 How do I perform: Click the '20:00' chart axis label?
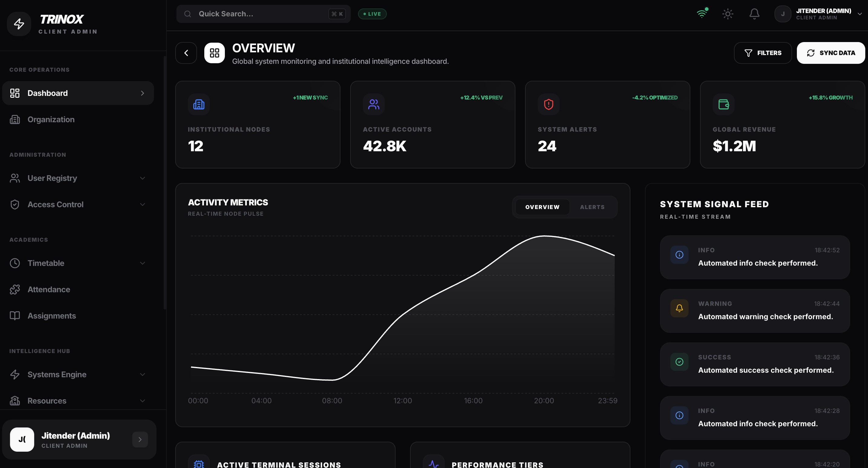point(544,401)
